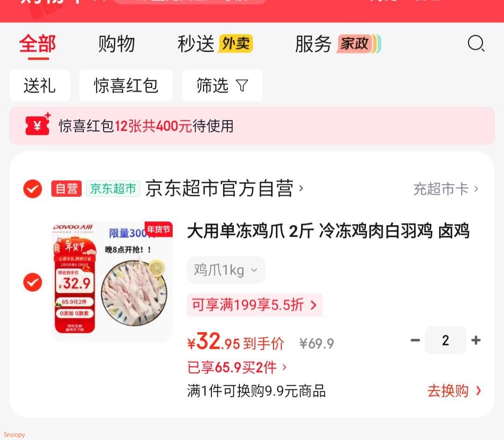Screen dimensions: 504x440
Task: Open the search magnifier icon
Action: [476, 43]
